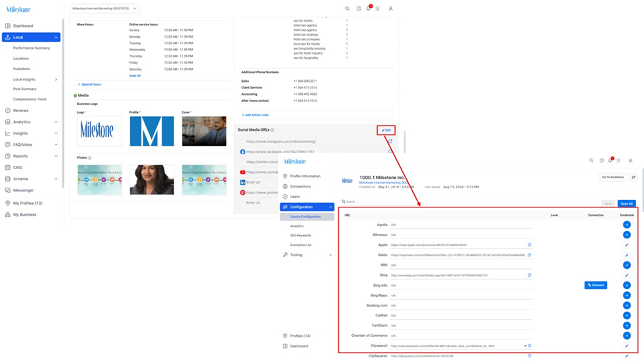644x362 pixels.
Task: Click Go to business button
Action: coord(613,177)
